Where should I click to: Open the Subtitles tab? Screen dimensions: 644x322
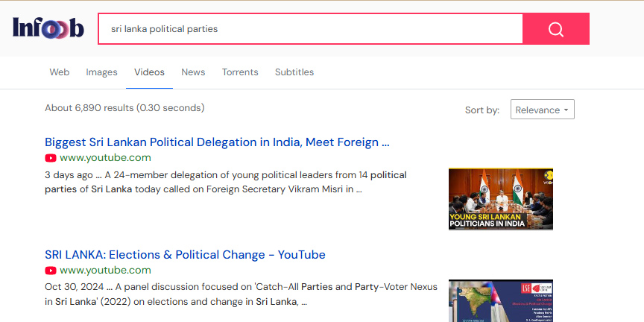coord(294,72)
